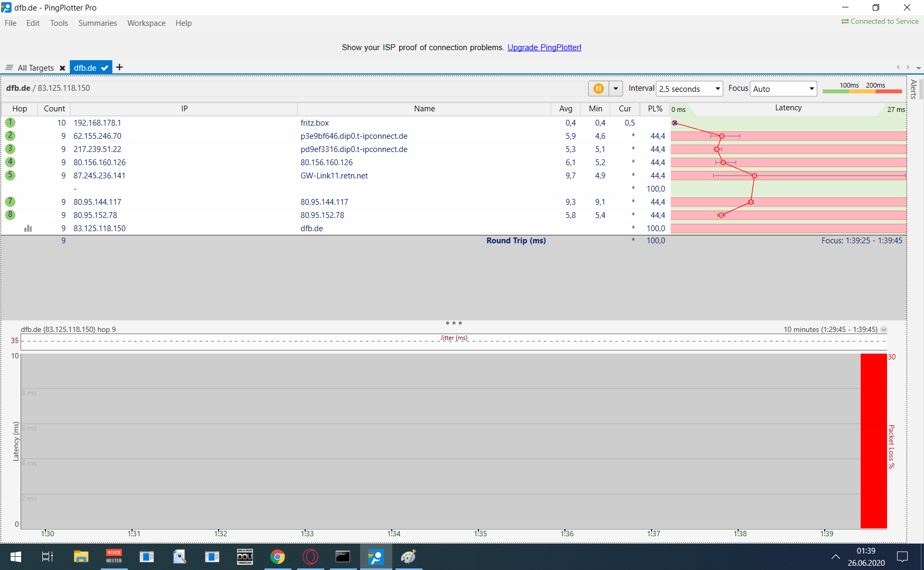Click the Connected to Service status
This screenshot has width=924, height=570.
[x=880, y=22]
